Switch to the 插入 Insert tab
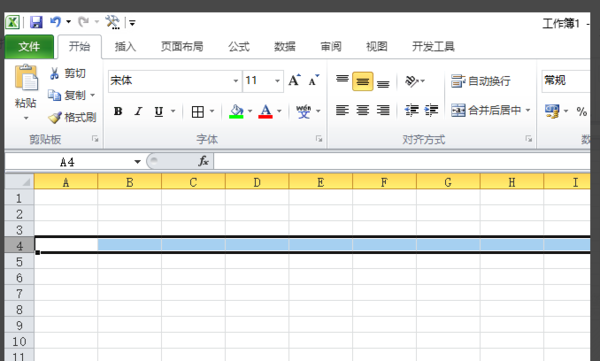The width and height of the screenshot is (600, 361). (x=125, y=47)
